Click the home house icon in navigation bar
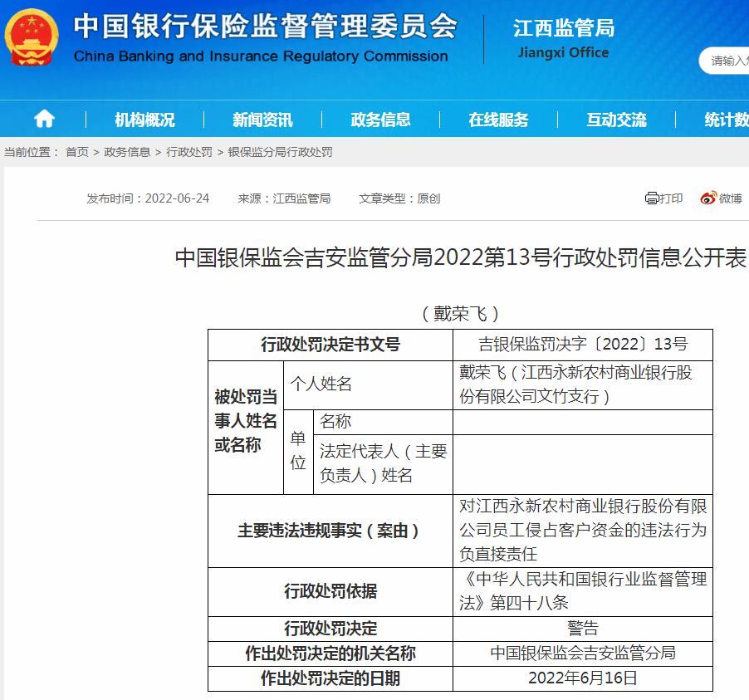 point(43,119)
